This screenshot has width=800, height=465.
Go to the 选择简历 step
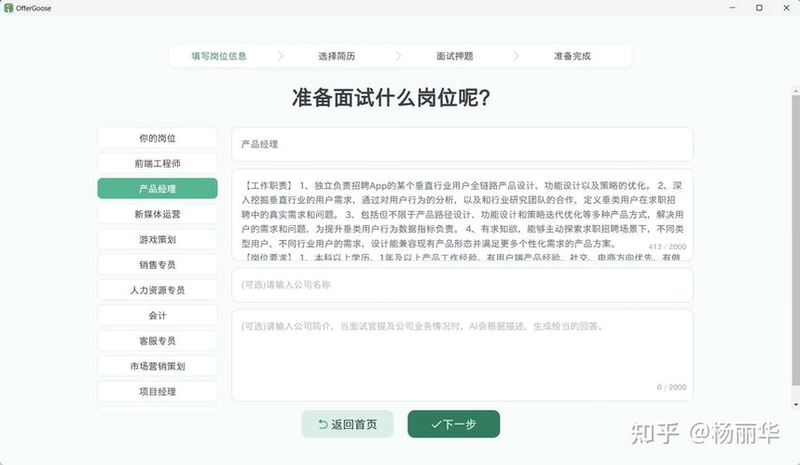(x=337, y=56)
